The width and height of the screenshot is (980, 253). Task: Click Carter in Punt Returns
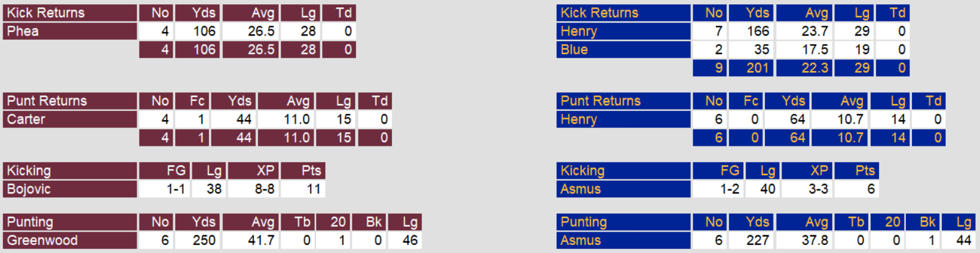tap(26, 119)
